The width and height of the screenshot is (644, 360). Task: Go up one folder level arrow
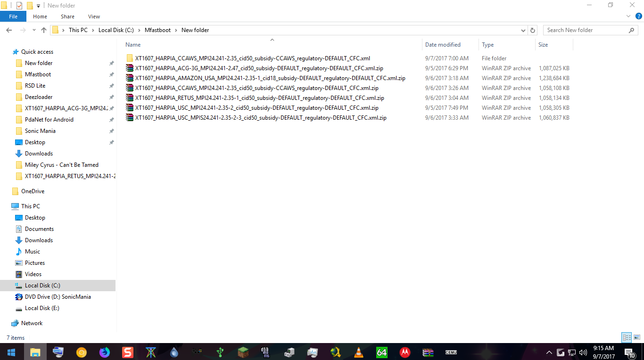click(44, 30)
